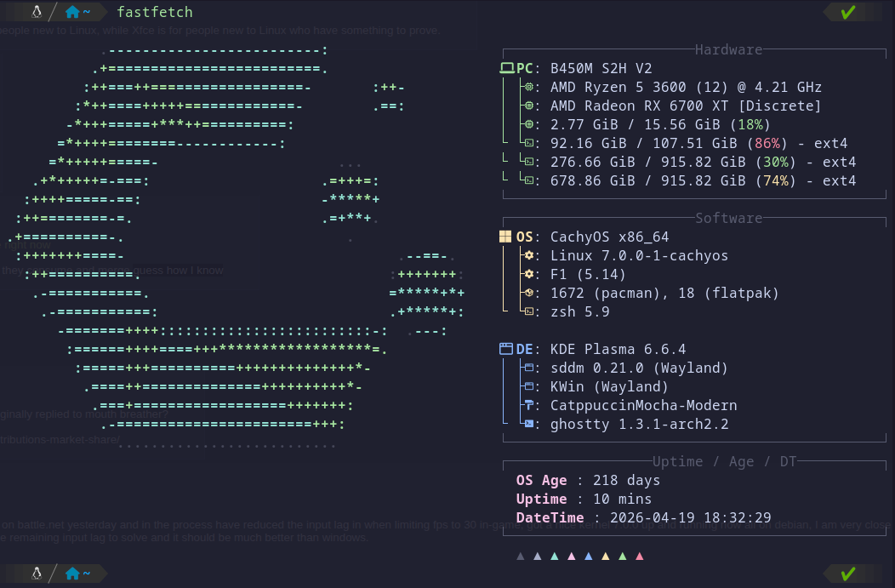895x588 pixels.
Task: Click the '(74%)' disk usage value
Action: click(776, 181)
